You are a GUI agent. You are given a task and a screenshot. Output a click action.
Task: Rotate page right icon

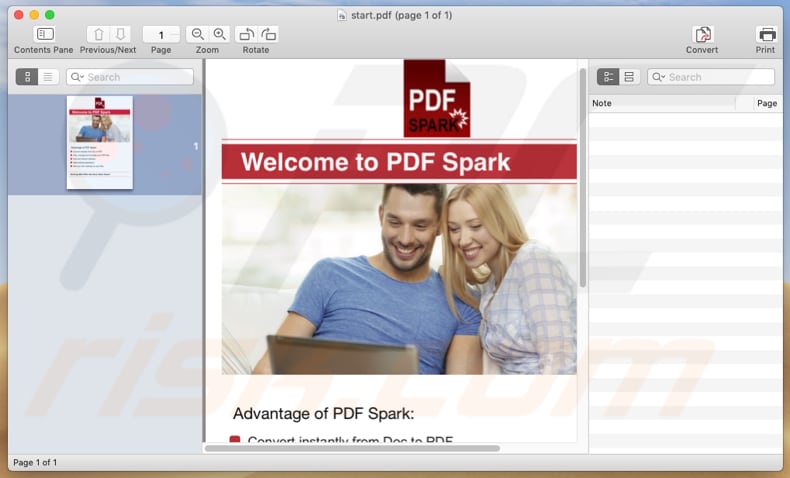coord(268,34)
